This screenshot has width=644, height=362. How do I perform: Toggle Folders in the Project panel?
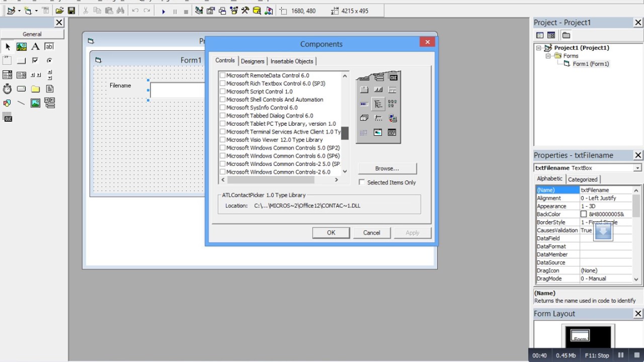click(566, 35)
